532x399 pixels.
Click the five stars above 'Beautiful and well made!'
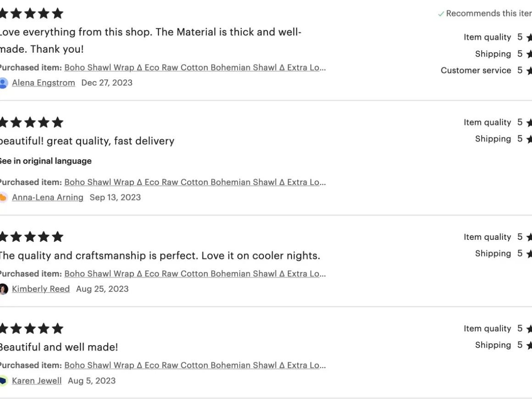point(30,328)
